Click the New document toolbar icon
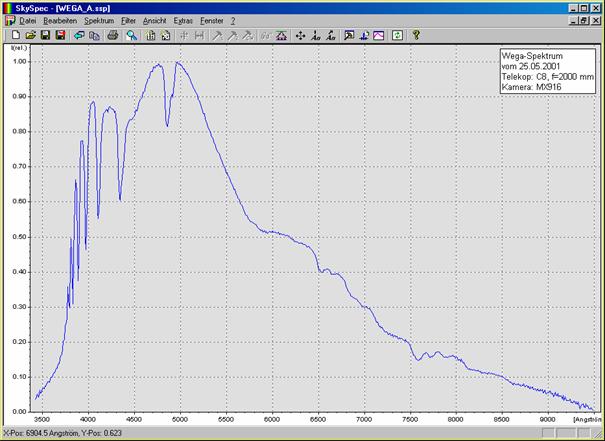Screen dimensions: 605x441 click(x=15, y=35)
